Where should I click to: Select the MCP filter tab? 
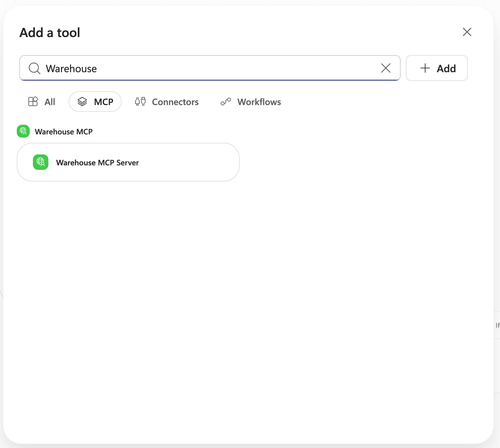click(x=95, y=102)
